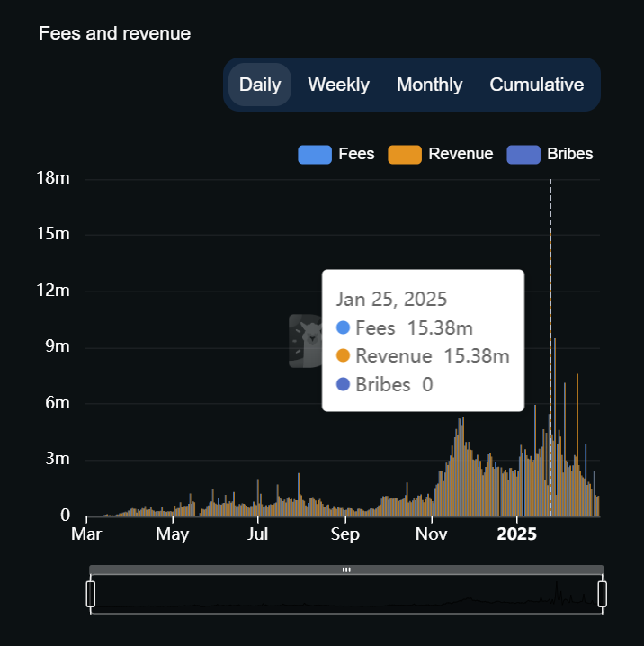Screen dimensions: 644x646
Task: Switch to Monthly view
Action: pos(429,85)
